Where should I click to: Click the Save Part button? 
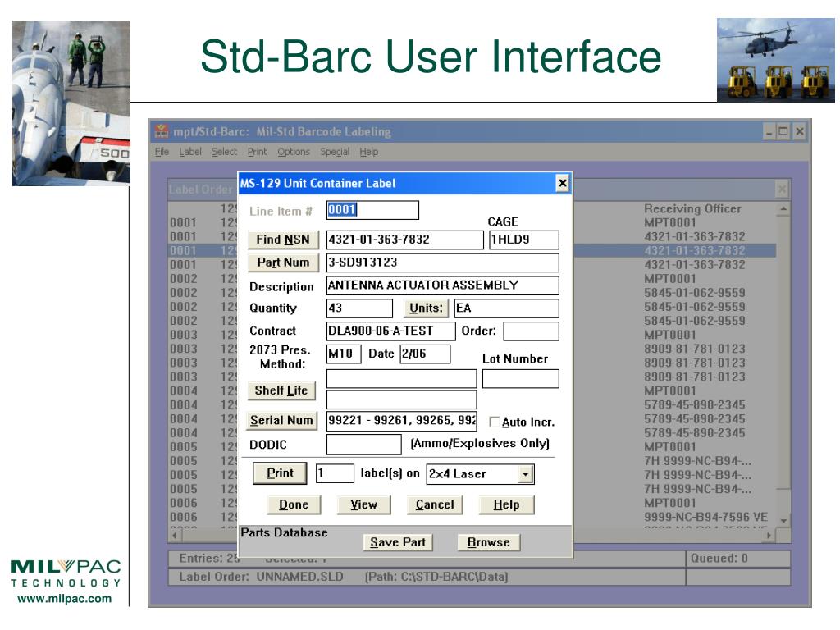(398, 542)
